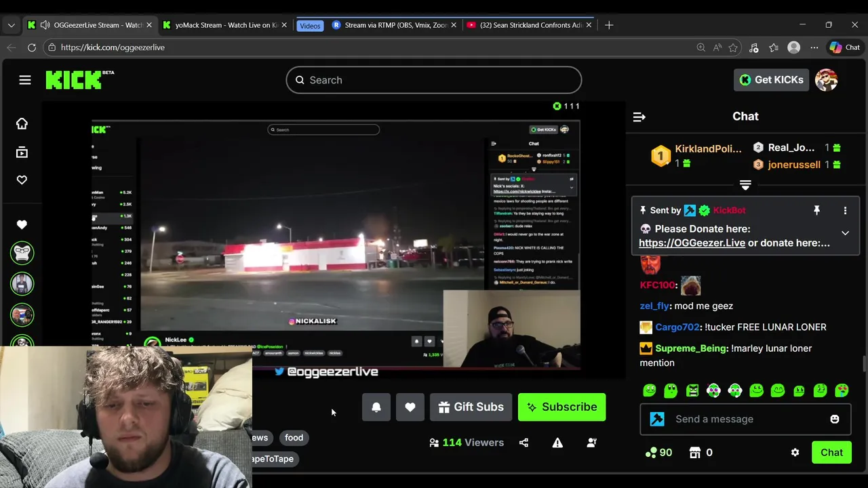Click the KFC100 username in chat
The width and height of the screenshot is (868, 488).
657,285
